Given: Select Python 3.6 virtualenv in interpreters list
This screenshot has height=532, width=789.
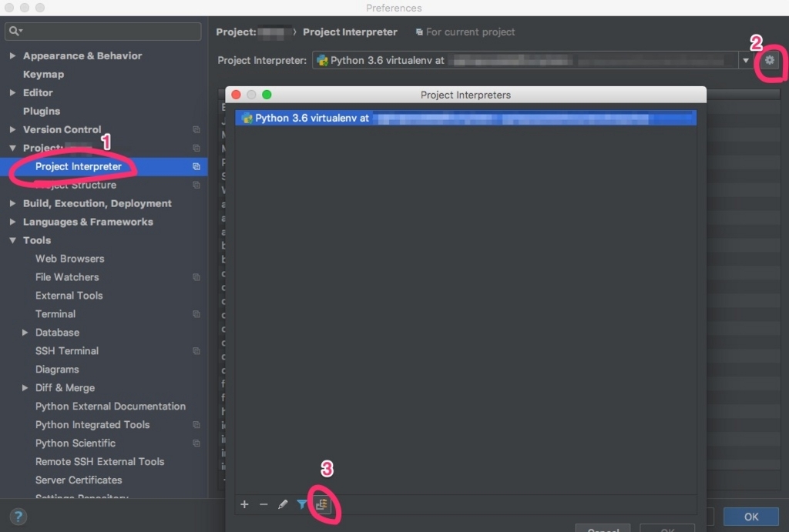Looking at the screenshot, I should [x=465, y=118].
